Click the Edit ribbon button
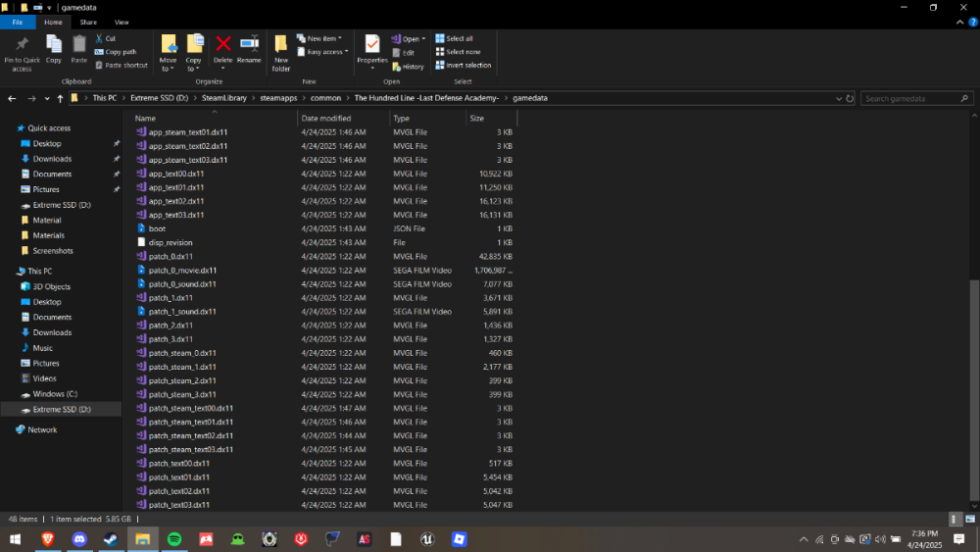This screenshot has height=552, width=980. (x=403, y=53)
